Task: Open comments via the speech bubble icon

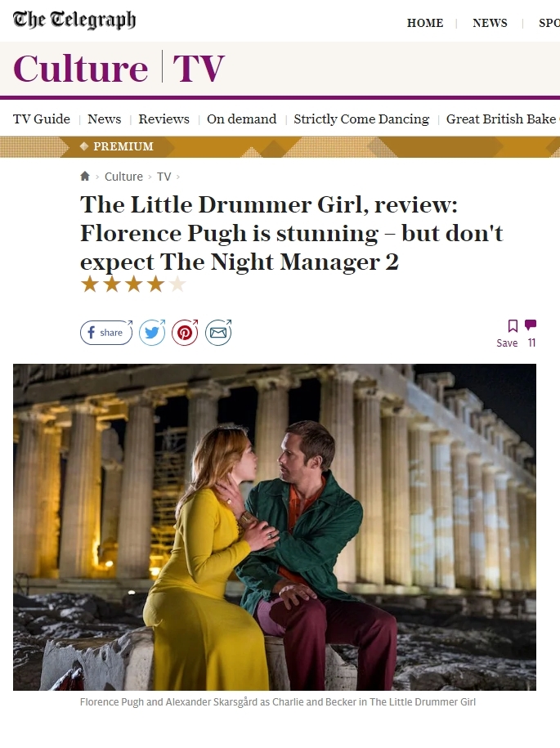Action: (531, 325)
